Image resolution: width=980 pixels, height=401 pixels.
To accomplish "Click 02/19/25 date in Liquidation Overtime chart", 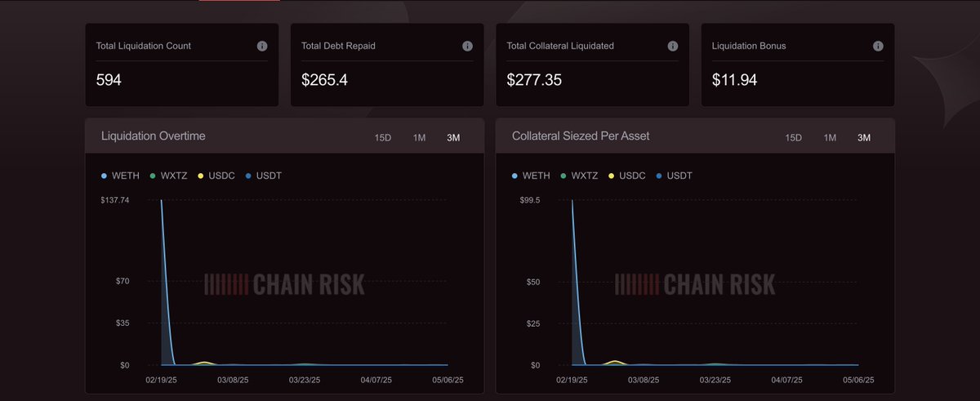I will click(x=162, y=381).
